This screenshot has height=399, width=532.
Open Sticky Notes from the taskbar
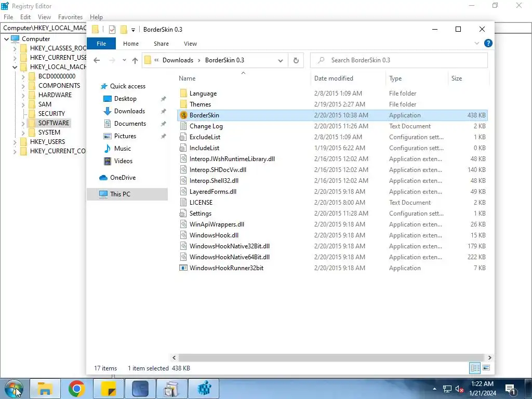(x=108, y=389)
